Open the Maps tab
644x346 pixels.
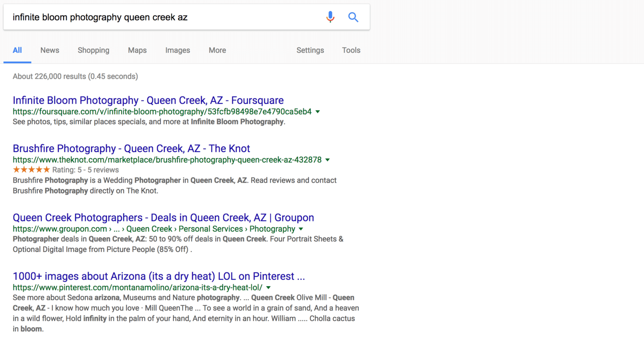pos(137,50)
